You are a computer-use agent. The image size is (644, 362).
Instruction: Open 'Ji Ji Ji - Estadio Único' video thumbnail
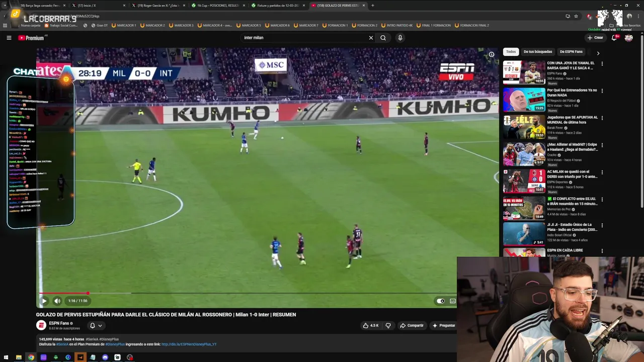[x=524, y=234]
